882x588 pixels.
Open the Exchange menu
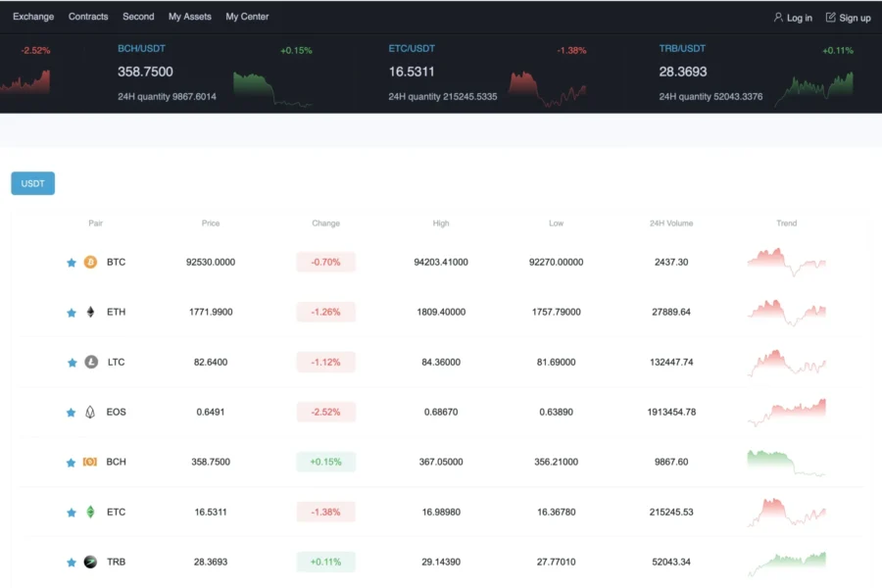(33, 17)
